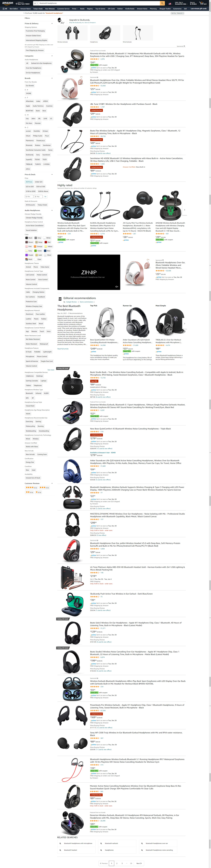The height and width of the screenshot is (868, 211).
Task: Unmute the ZIHNIC video ad
Action: pos(117,287)
